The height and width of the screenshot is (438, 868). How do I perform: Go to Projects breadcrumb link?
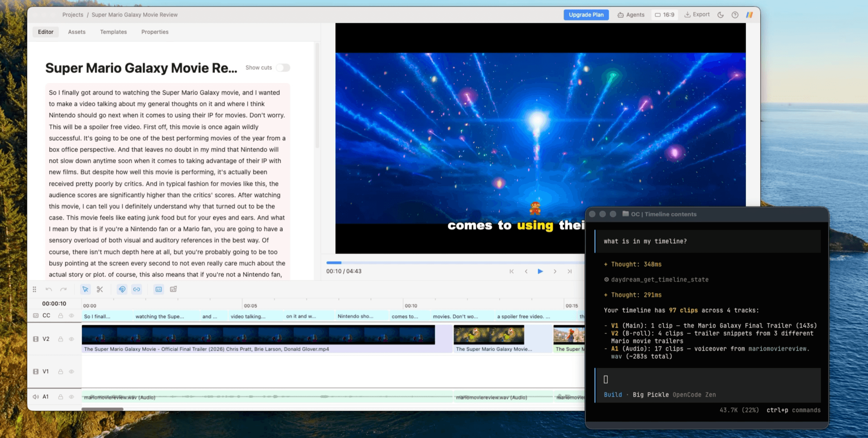[73, 15]
